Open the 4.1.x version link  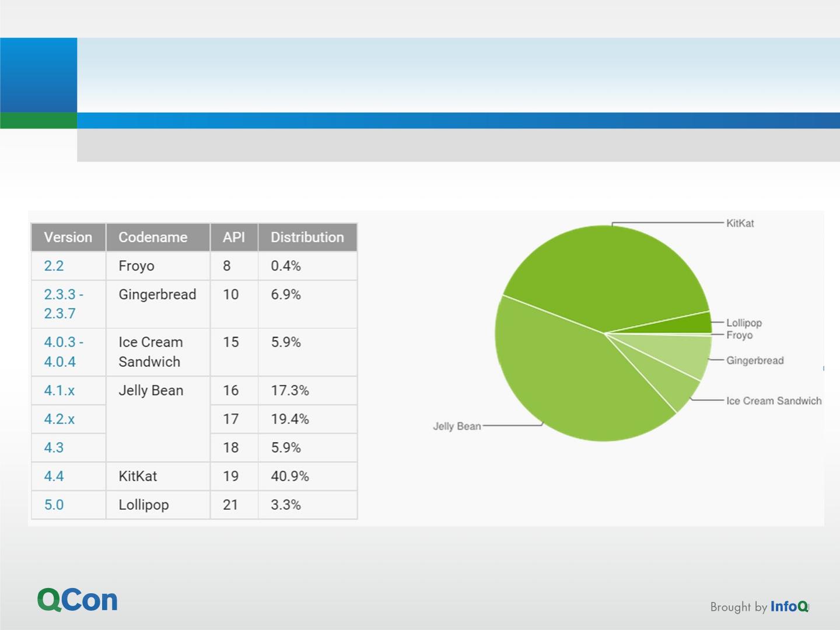(x=59, y=390)
